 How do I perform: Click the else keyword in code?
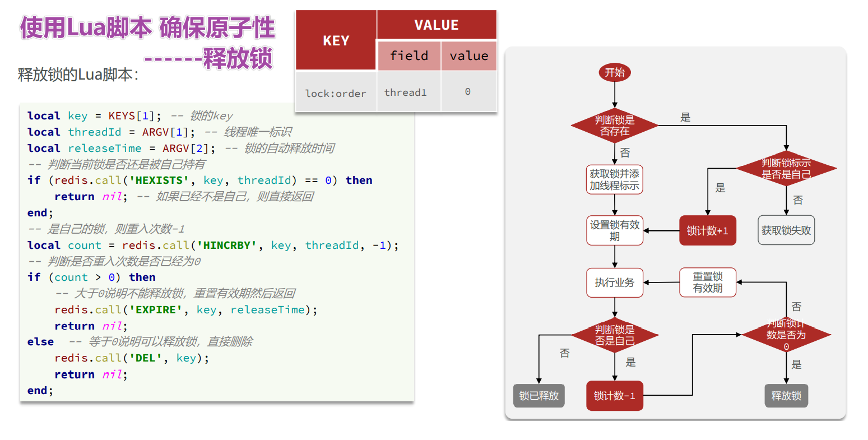(x=40, y=342)
